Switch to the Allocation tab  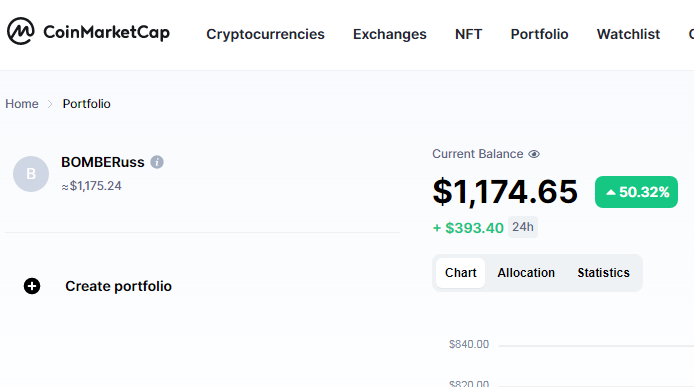(526, 273)
